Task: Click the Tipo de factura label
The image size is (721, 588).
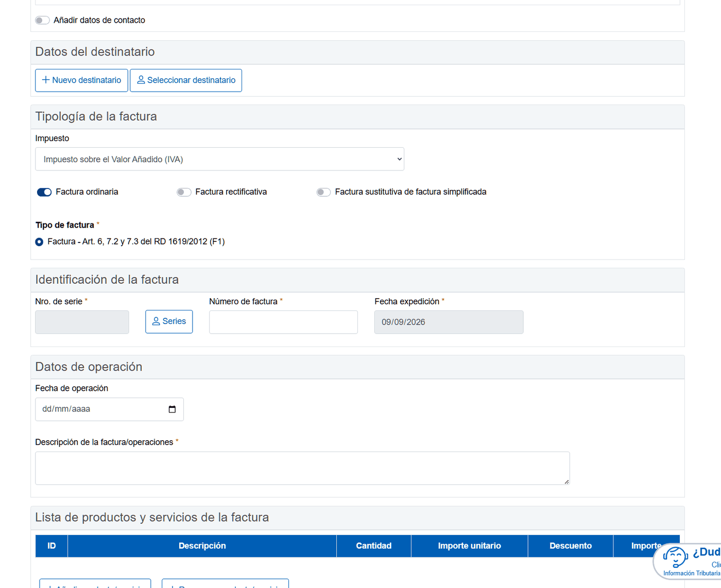Action: [x=65, y=225]
